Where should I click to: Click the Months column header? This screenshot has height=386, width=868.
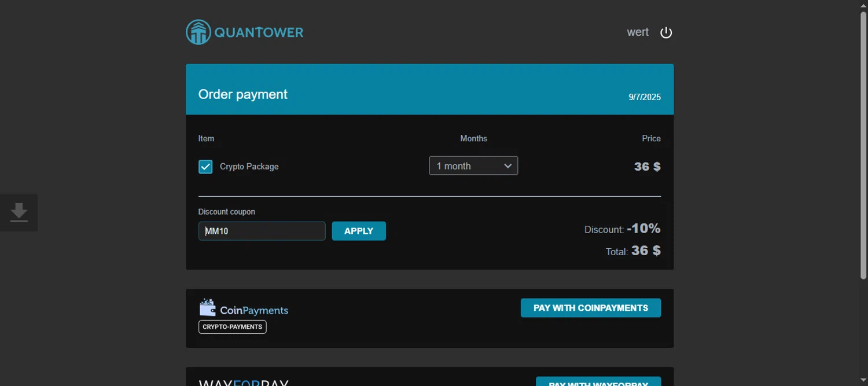pos(473,138)
